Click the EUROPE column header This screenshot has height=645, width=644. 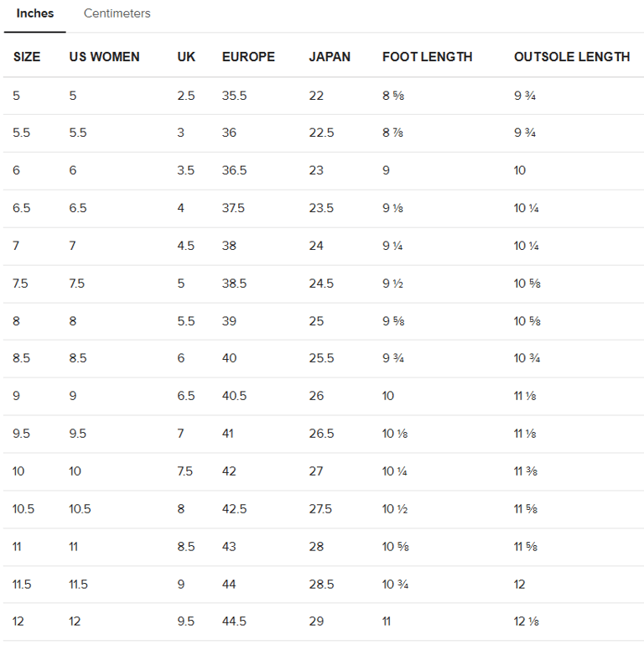pyautogui.click(x=248, y=57)
